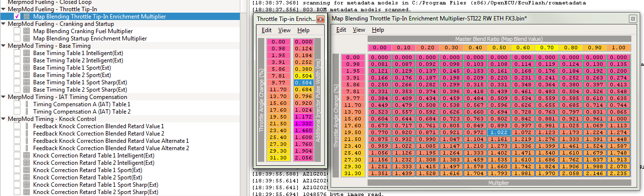The width and height of the screenshot is (644, 196).
Task: Click table icon for Map Blending Cranking Fuel Multiplier
Action: pos(27,31)
